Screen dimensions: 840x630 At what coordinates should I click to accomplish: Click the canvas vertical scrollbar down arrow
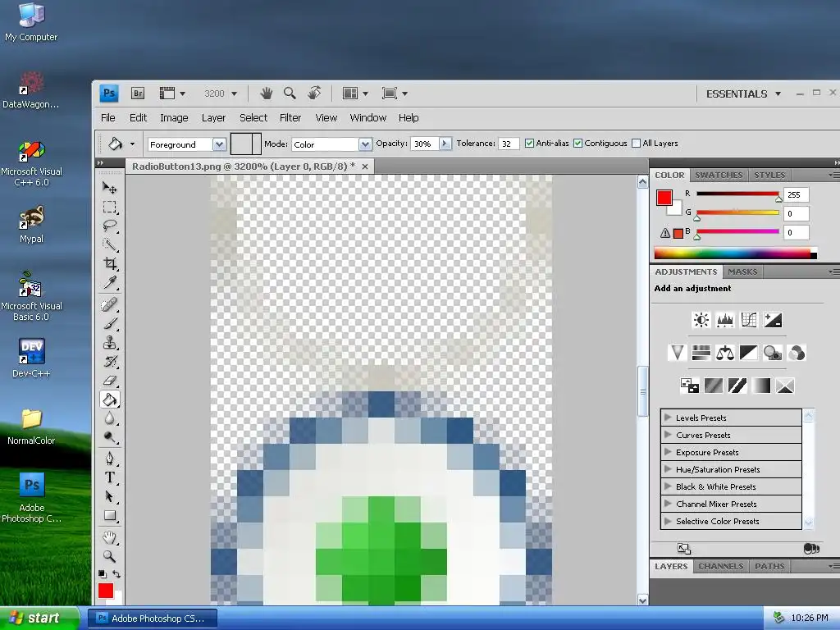(642, 600)
